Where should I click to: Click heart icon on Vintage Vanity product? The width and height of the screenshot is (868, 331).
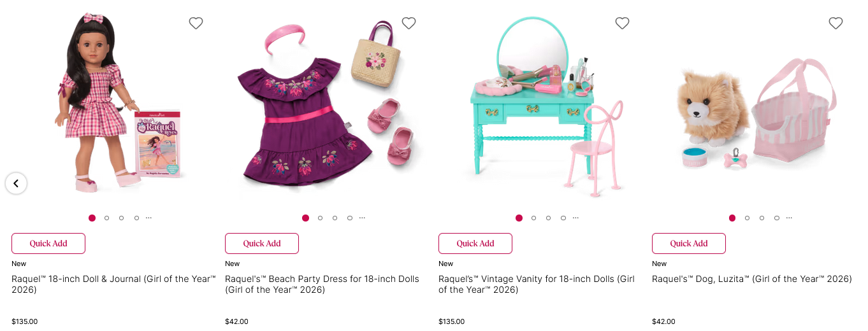[622, 23]
